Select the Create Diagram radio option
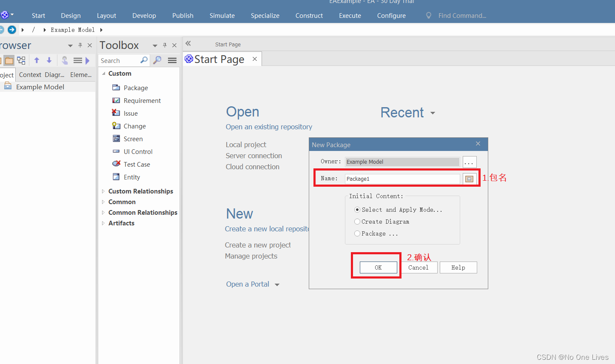 point(357,222)
